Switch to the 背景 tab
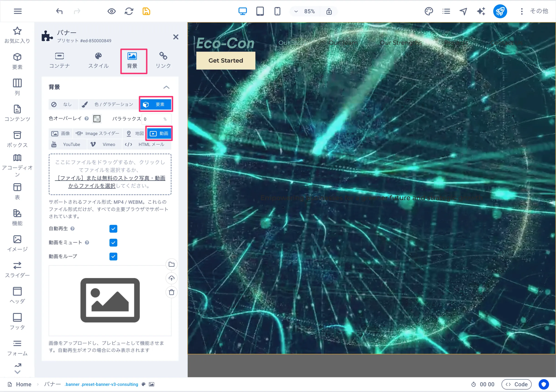This screenshot has height=392, width=556. tap(132, 61)
